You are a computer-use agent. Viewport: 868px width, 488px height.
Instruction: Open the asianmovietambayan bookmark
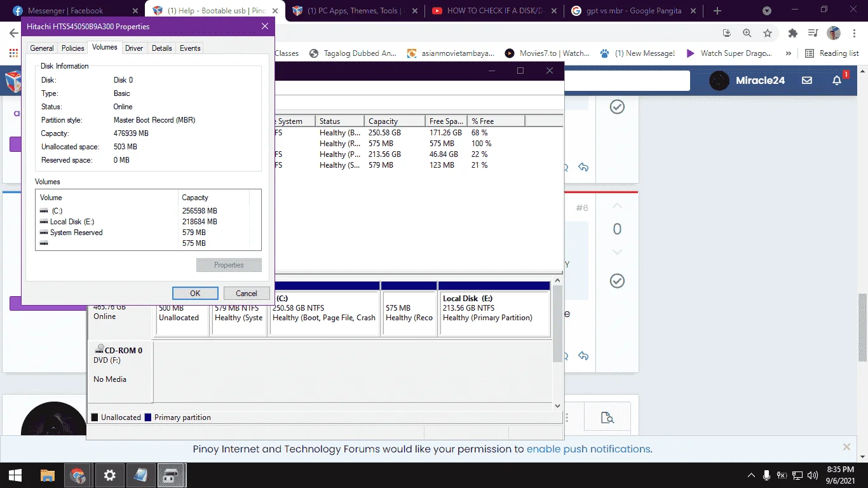(x=451, y=53)
